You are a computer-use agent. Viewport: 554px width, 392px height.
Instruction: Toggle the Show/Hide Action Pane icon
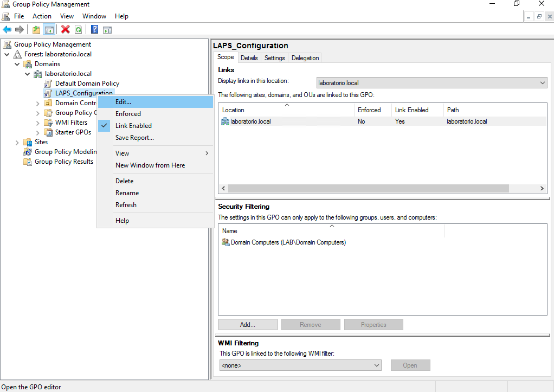click(x=107, y=30)
